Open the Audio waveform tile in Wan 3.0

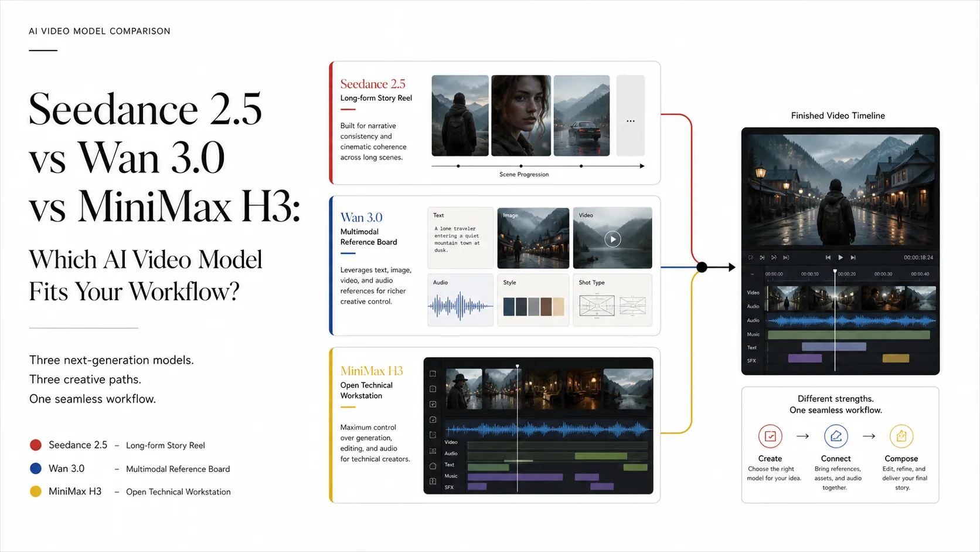[x=460, y=300]
